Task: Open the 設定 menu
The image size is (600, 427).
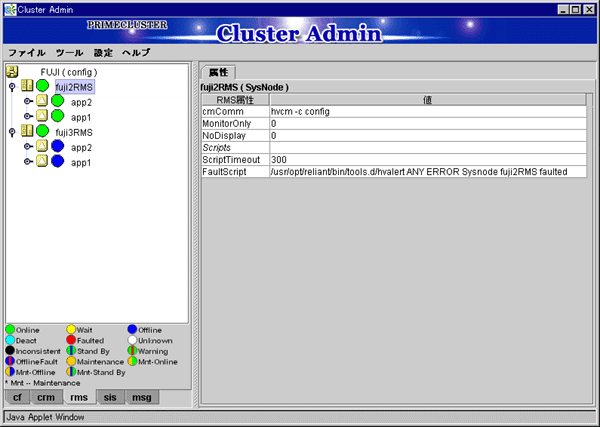Action: [x=103, y=53]
